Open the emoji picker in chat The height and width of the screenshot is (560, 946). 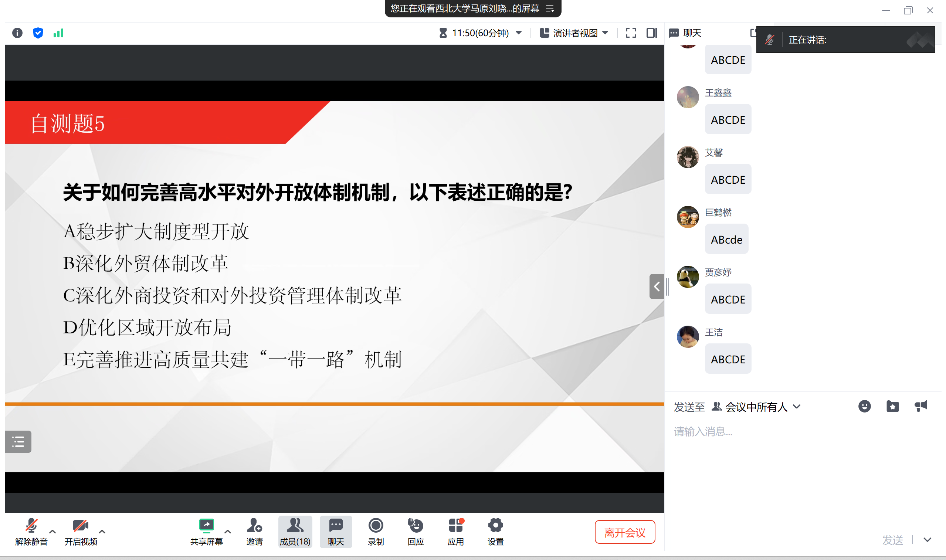pyautogui.click(x=864, y=406)
